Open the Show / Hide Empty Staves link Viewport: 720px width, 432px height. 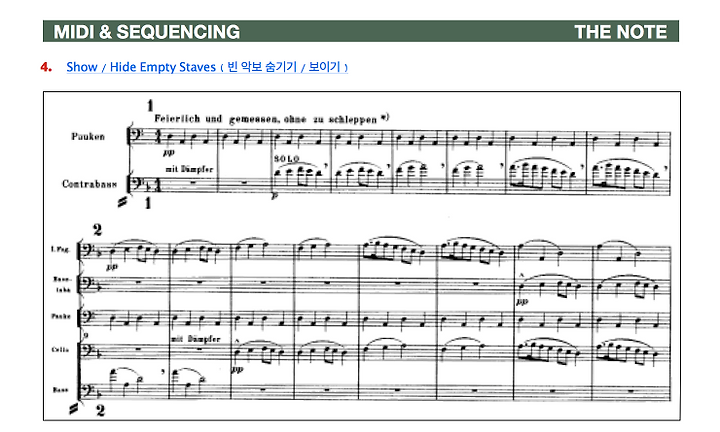[207, 67]
